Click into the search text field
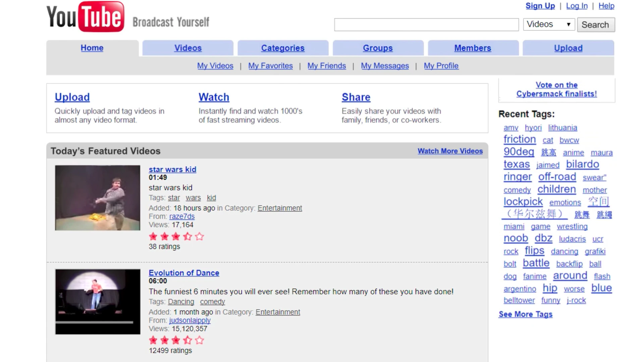 426,24
